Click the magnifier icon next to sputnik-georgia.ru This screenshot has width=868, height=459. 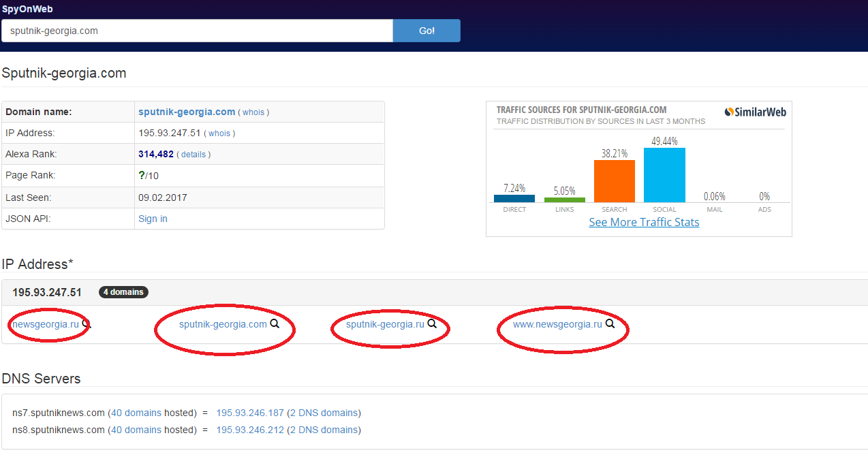(432, 324)
